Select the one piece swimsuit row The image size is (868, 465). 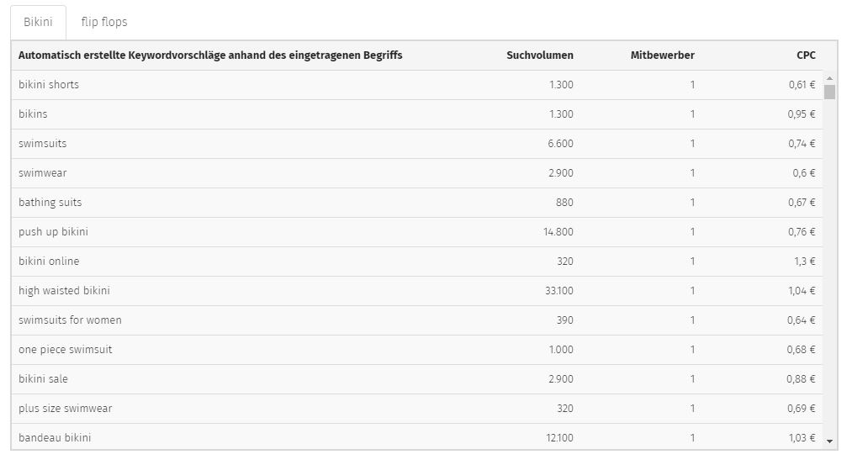(x=417, y=349)
